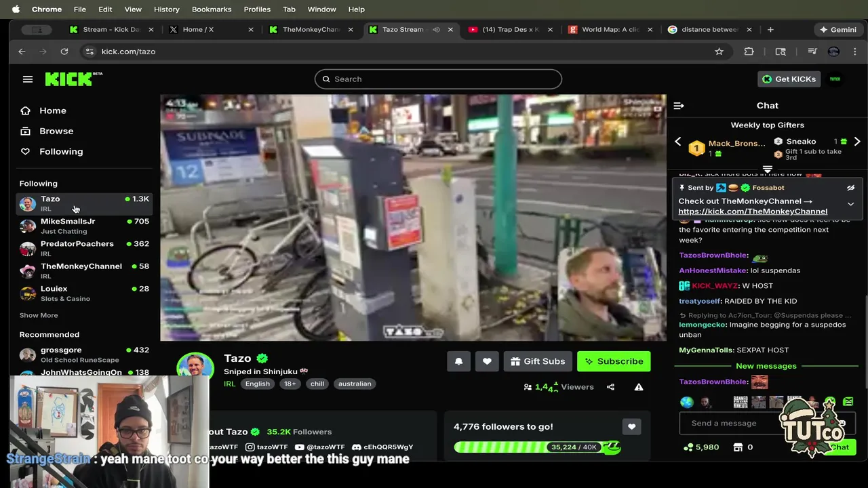Hide the pinned Fossabot message
The image size is (868, 488).
point(850,188)
